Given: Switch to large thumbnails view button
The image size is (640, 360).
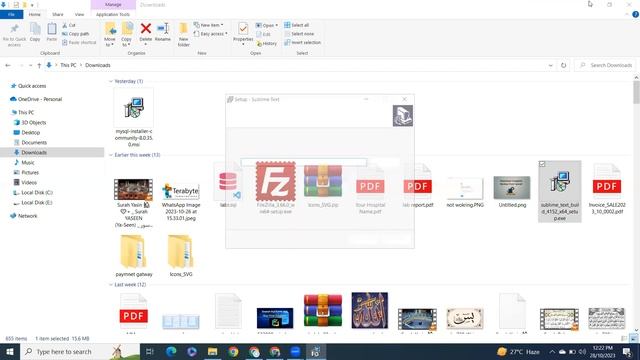Looking at the screenshot, I should [633, 338].
